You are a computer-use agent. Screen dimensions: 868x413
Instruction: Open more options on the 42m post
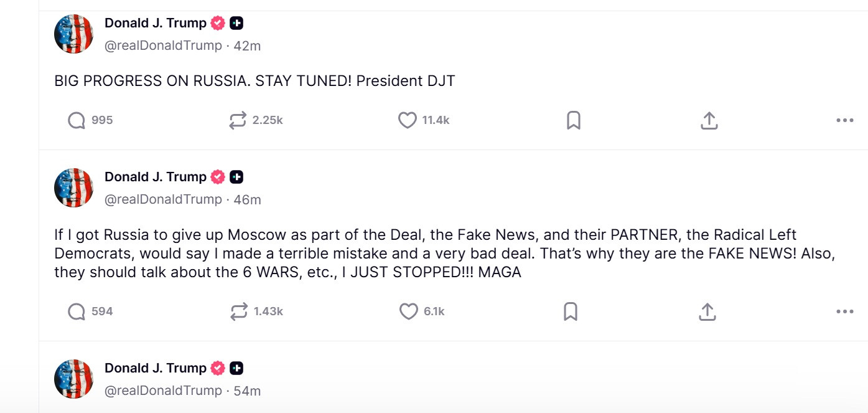844,120
